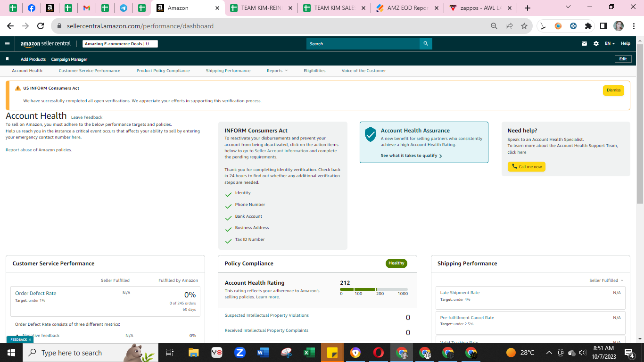
Task: Click the search magnifier button
Action: click(x=426, y=44)
